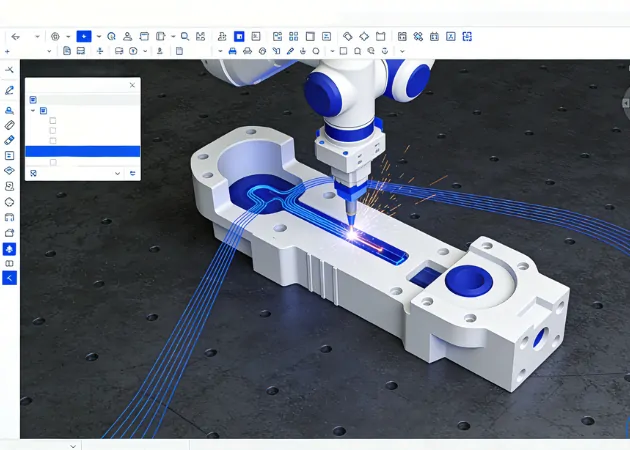This screenshot has width=630, height=450.
Task: Click the puzzle-grid icon right of magnifier
Action: (200, 37)
